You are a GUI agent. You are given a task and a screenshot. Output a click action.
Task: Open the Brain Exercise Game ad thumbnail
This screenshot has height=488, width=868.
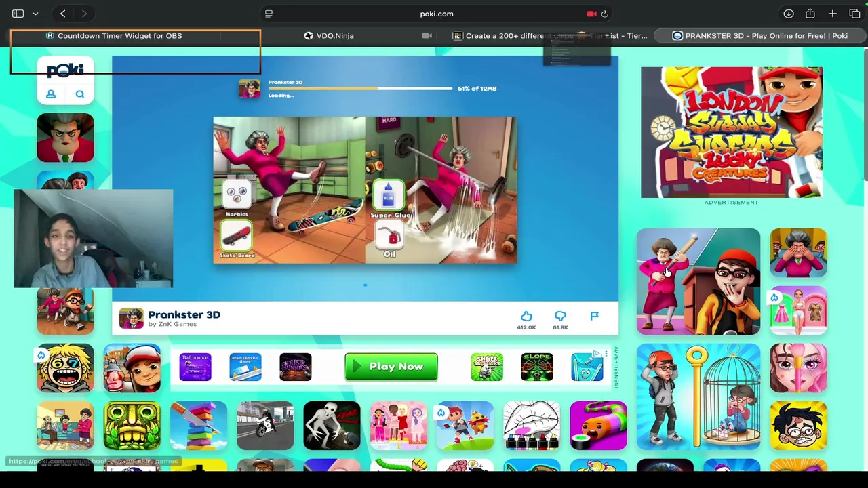click(x=245, y=367)
